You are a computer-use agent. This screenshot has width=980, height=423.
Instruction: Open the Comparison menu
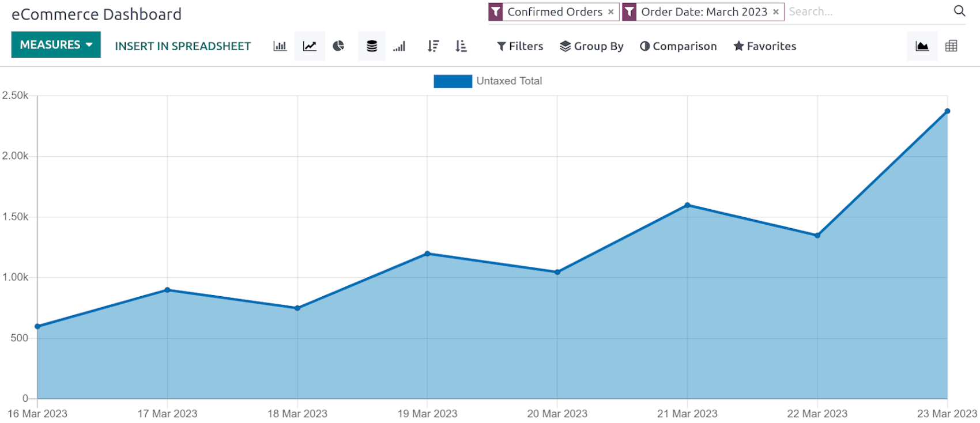coord(678,46)
